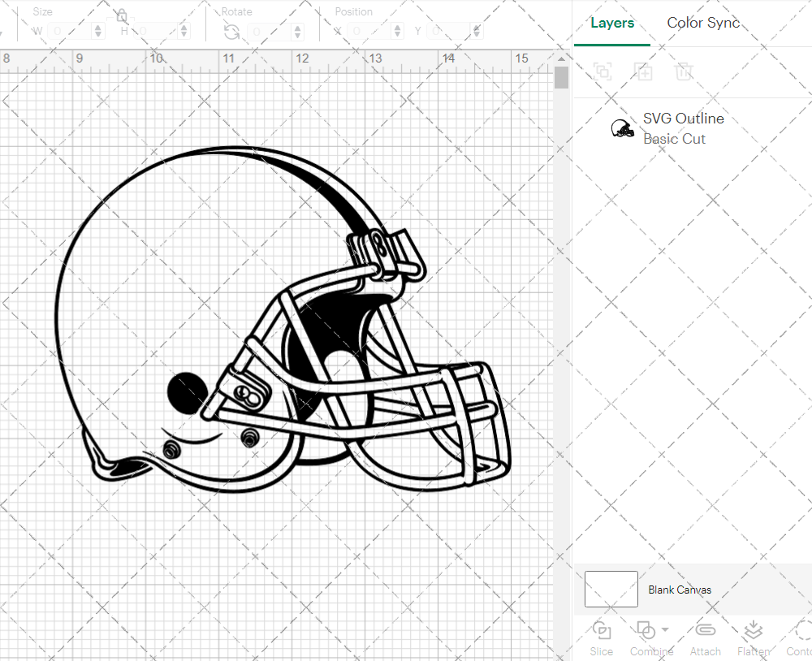Switch to the Color Sync tab
This screenshot has width=812, height=661.
(x=703, y=23)
